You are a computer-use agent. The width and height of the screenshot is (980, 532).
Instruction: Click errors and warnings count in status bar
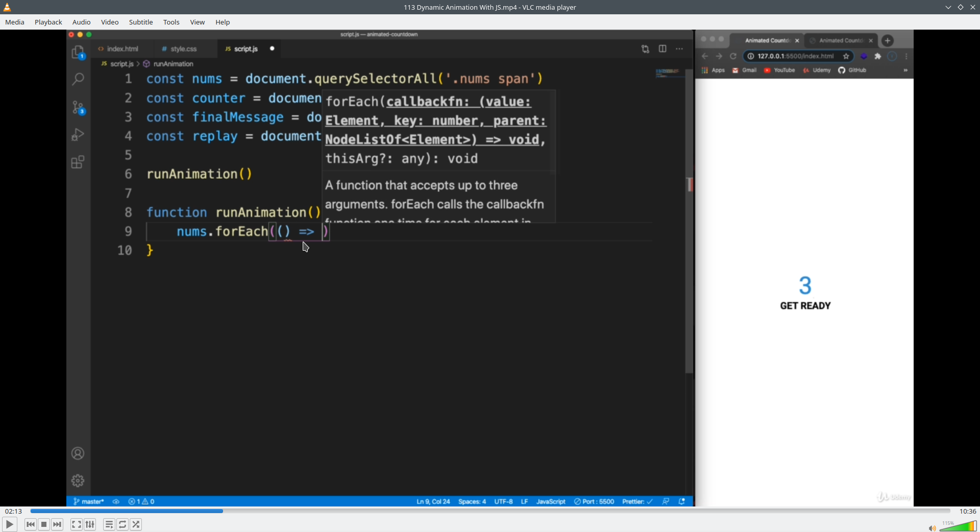(142, 501)
